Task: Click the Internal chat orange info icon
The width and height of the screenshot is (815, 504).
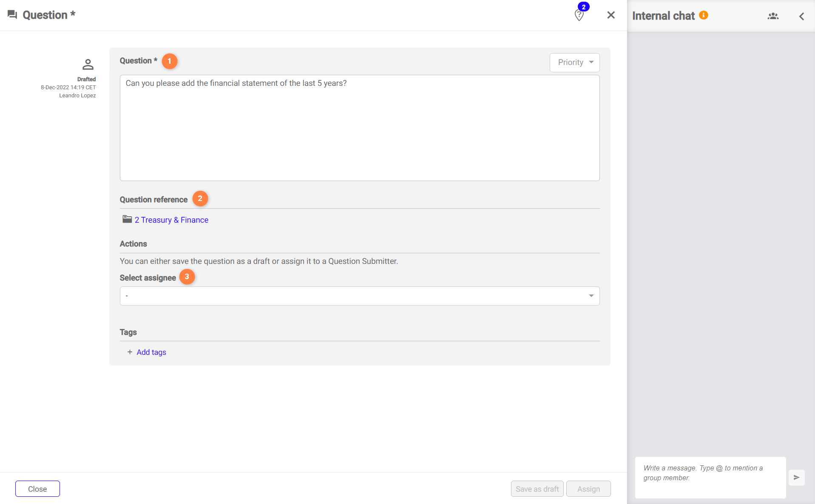Action: 704,15
